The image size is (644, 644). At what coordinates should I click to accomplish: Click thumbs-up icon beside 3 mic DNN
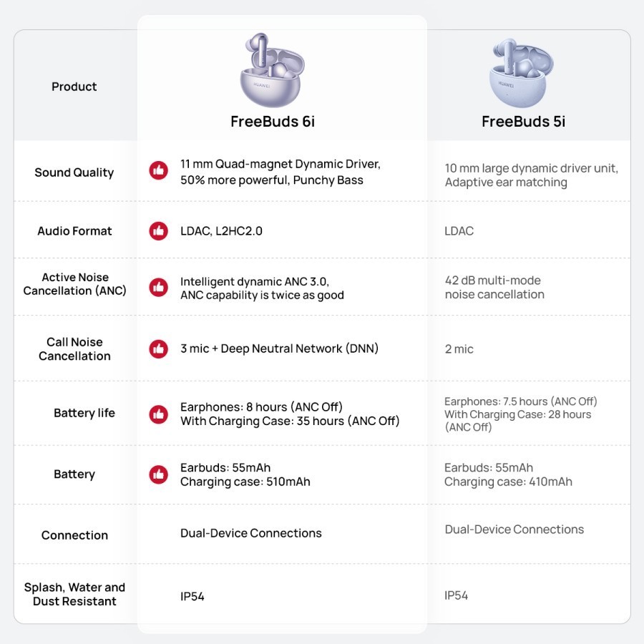(158, 348)
